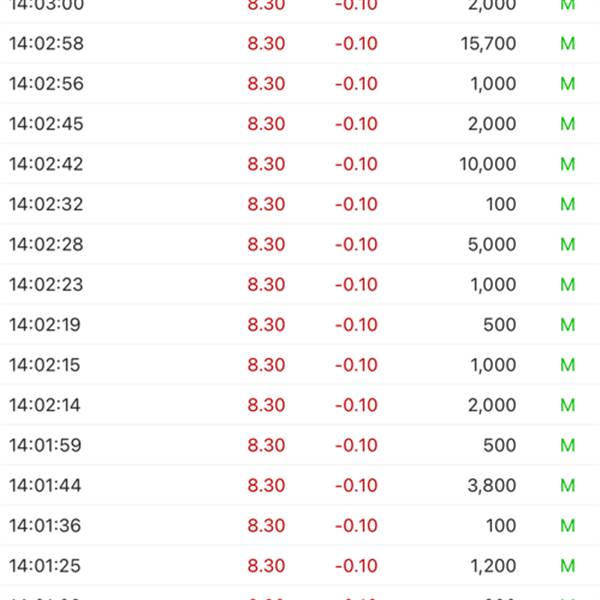The width and height of the screenshot is (600, 600).
Task: Select the 14:01:59 trade row
Action: pyautogui.click(x=300, y=445)
